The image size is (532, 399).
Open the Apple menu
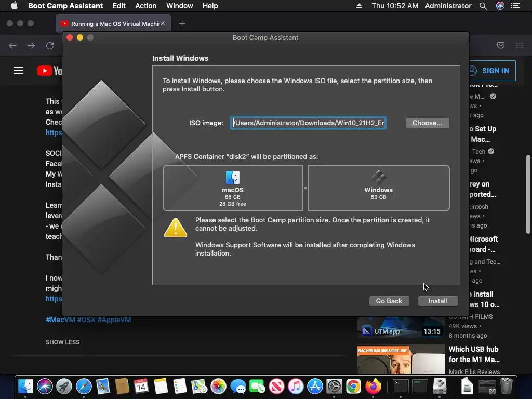[x=14, y=5]
